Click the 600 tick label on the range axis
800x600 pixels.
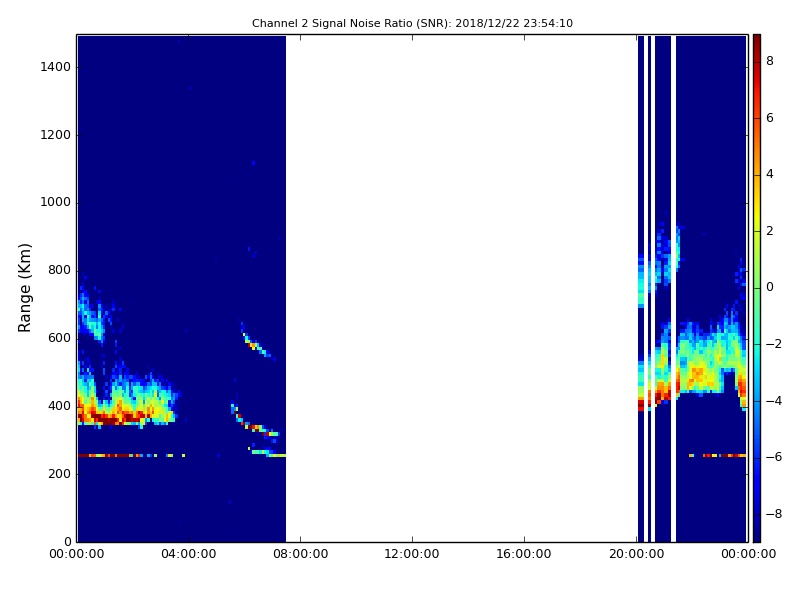pos(59,338)
